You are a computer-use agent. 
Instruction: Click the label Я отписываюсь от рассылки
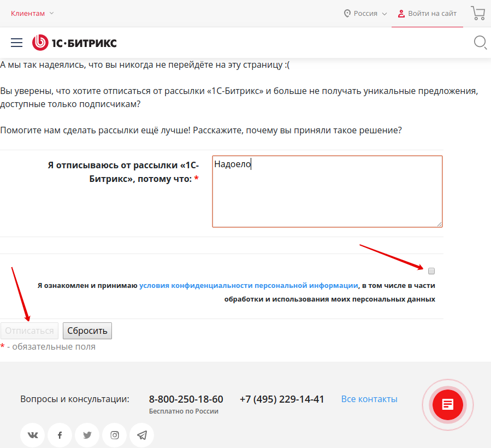(x=123, y=172)
